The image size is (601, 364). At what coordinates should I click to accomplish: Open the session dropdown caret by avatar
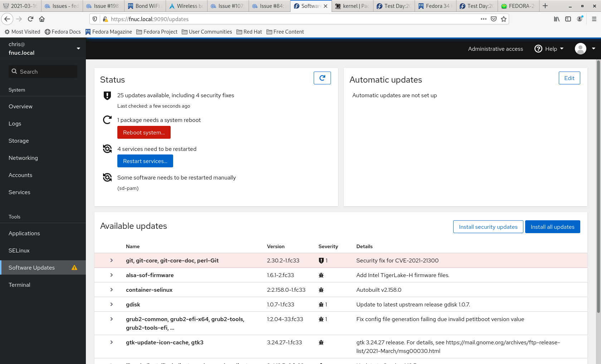click(593, 49)
